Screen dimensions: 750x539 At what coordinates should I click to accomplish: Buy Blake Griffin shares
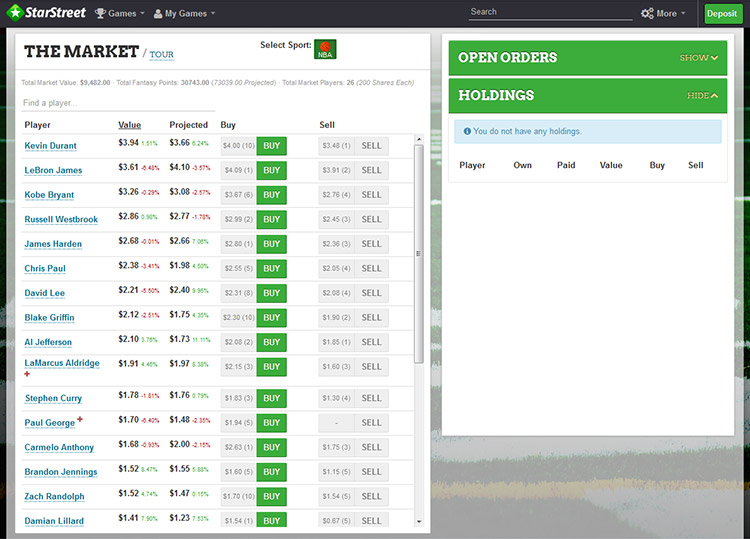click(x=272, y=318)
